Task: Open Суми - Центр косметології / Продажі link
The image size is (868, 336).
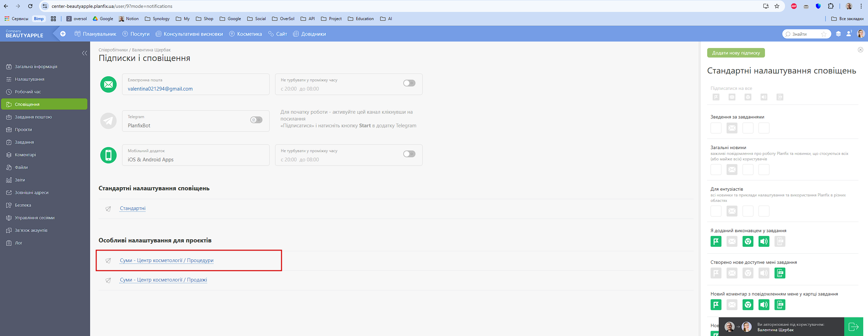Action: pyautogui.click(x=163, y=280)
